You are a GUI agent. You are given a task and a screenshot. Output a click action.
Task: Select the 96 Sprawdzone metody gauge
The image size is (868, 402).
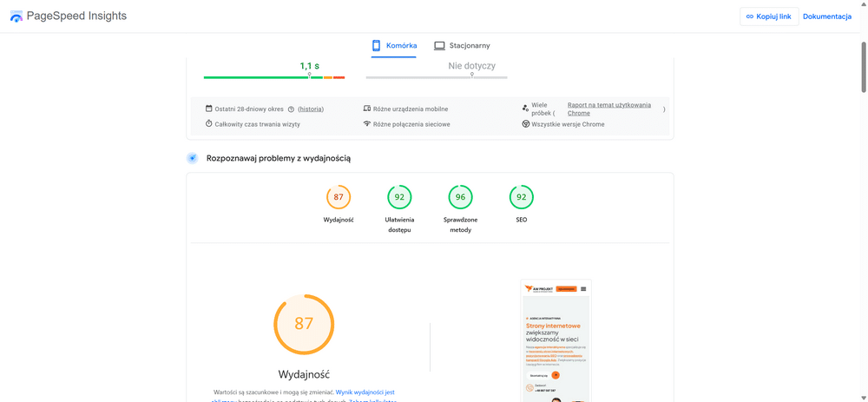[460, 197]
